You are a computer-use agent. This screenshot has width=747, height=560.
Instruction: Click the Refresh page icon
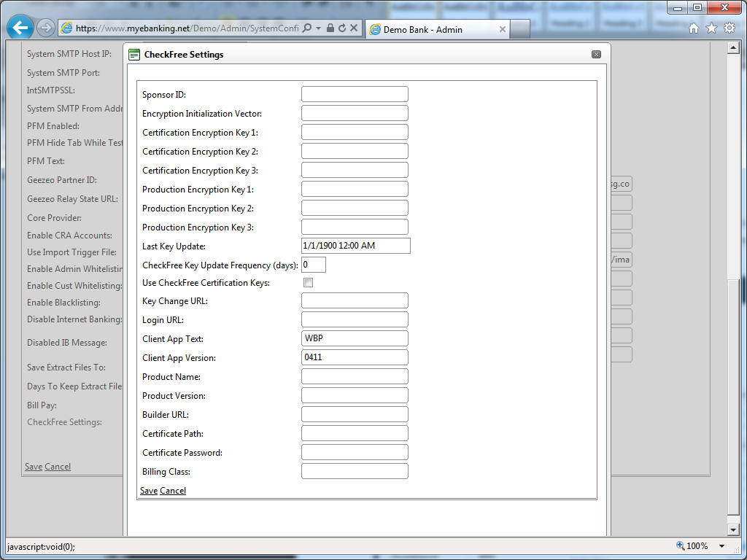[342, 28]
